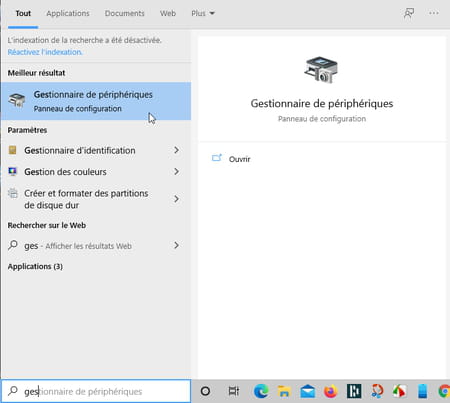
Task: Open the Mail app taskbar icon
Action: 307,391
